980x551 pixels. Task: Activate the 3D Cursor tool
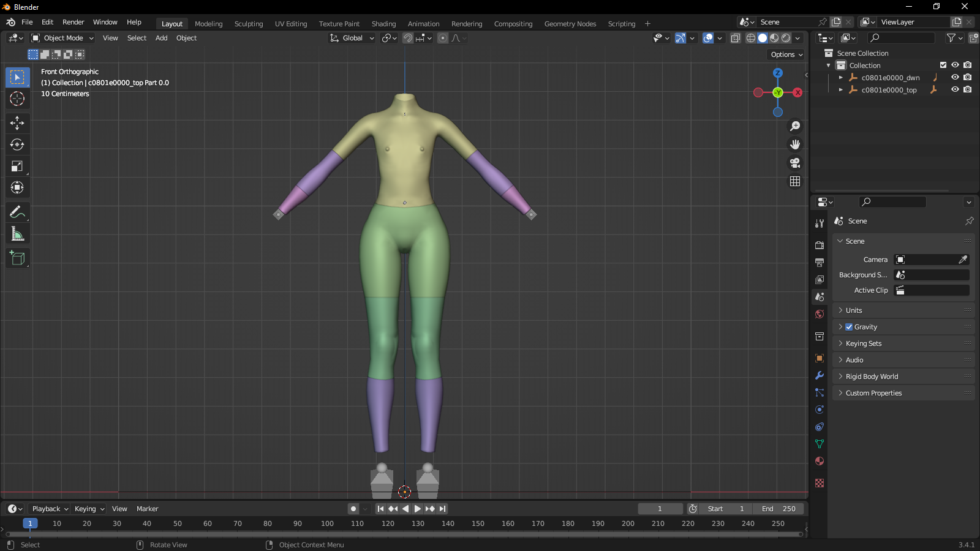18,99
